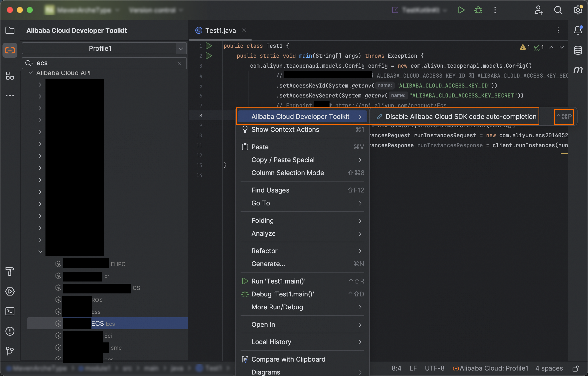Click Alibaba Cloud: Profile1 status widget

point(490,368)
